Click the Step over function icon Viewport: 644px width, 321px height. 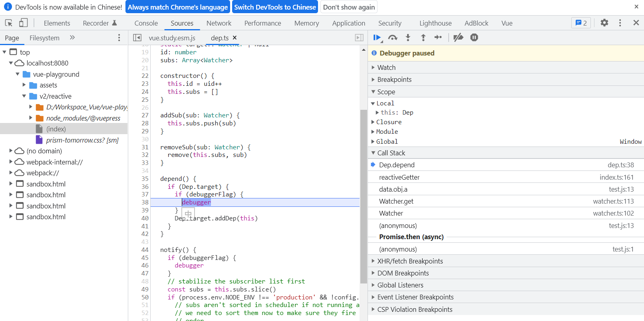(393, 38)
